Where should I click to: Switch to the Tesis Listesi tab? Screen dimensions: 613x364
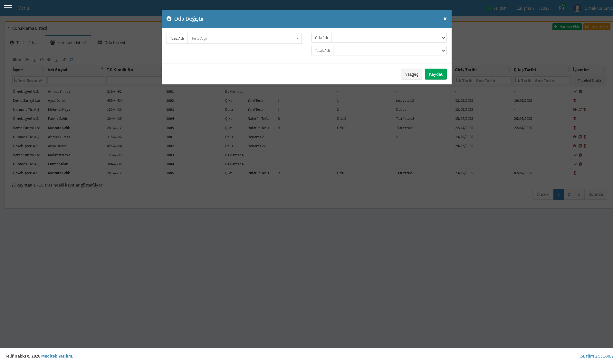24,43
